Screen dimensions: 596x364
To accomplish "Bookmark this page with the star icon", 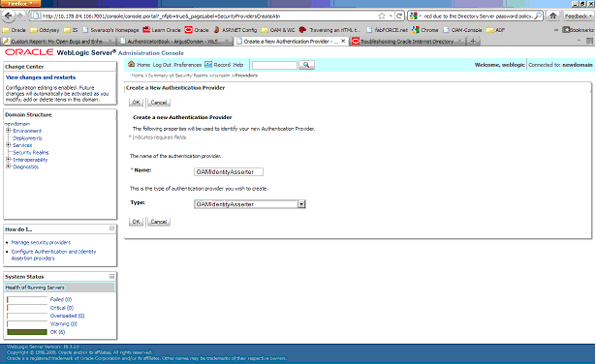I will (382, 15).
